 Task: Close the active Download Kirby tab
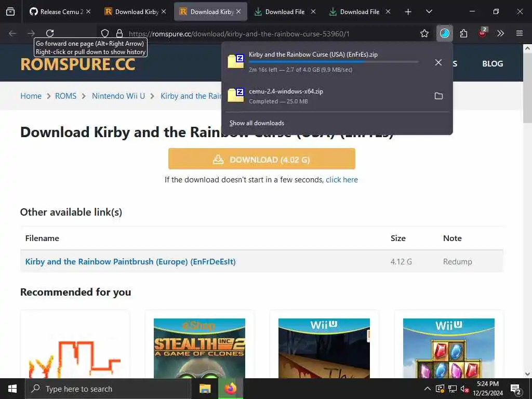[x=238, y=11]
